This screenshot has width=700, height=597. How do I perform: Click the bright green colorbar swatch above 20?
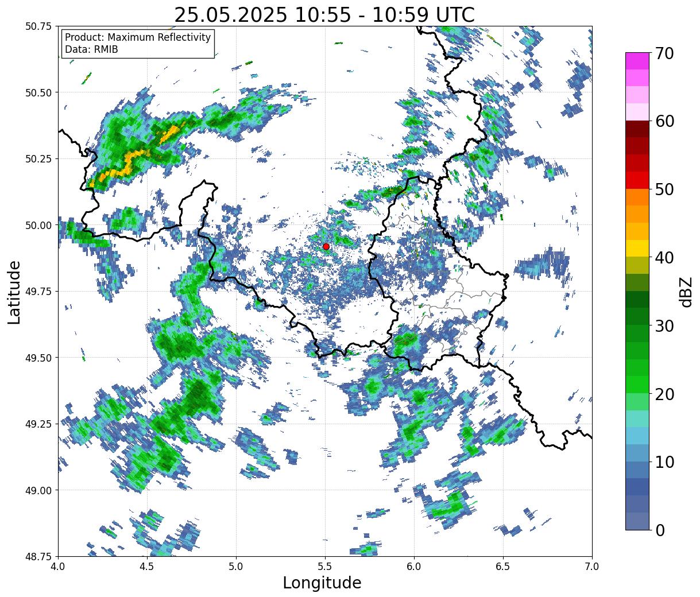(637, 385)
